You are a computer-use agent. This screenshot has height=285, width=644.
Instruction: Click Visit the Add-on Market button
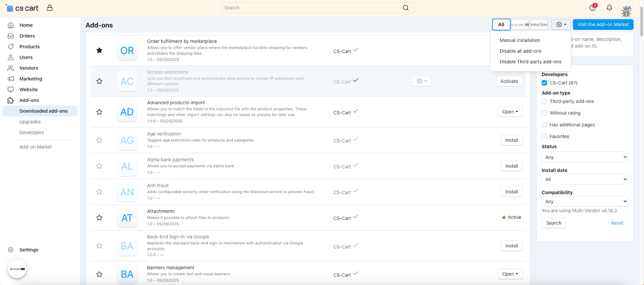[603, 25]
